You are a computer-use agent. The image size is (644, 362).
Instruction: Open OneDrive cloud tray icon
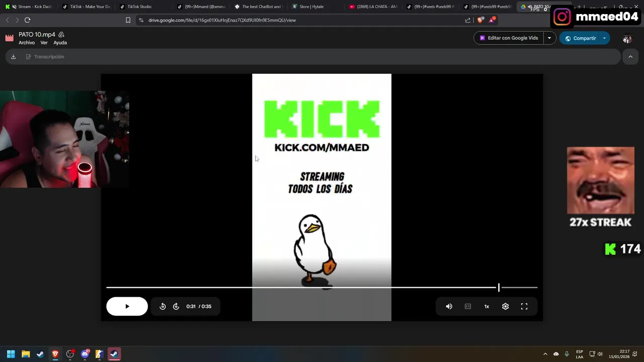click(556, 354)
